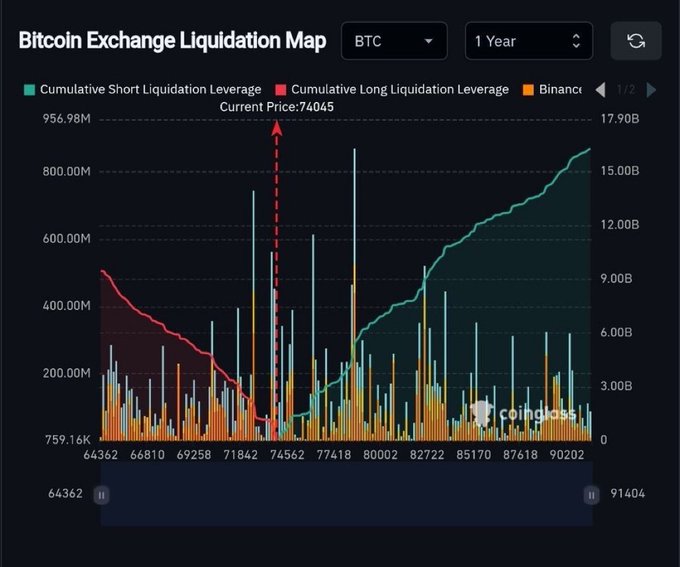Click the 85170 price axis label
Viewport: 680px width, 567px height.
click(474, 455)
